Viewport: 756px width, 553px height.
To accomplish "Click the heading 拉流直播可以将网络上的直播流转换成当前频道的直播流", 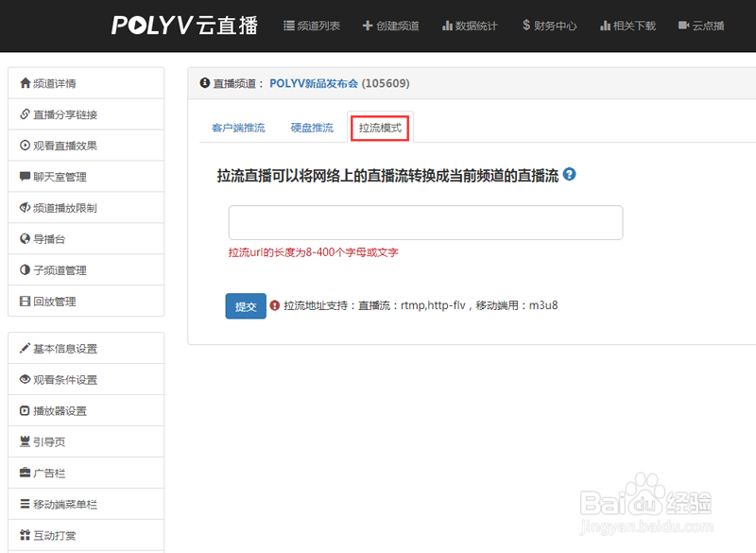I will [387, 175].
